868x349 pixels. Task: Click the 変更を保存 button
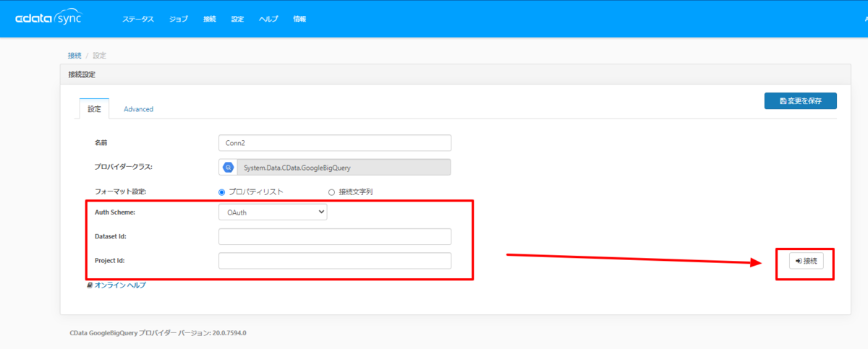pyautogui.click(x=801, y=101)
